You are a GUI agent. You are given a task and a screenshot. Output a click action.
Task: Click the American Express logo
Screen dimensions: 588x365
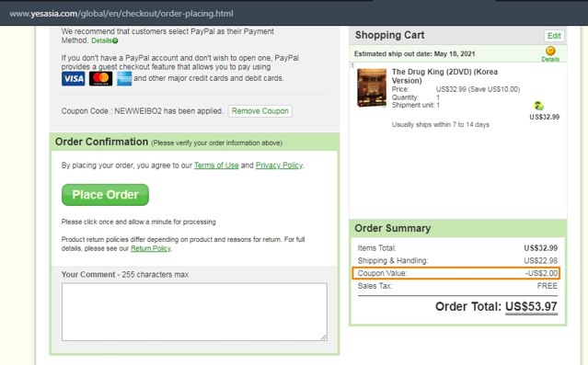[124, 79]
